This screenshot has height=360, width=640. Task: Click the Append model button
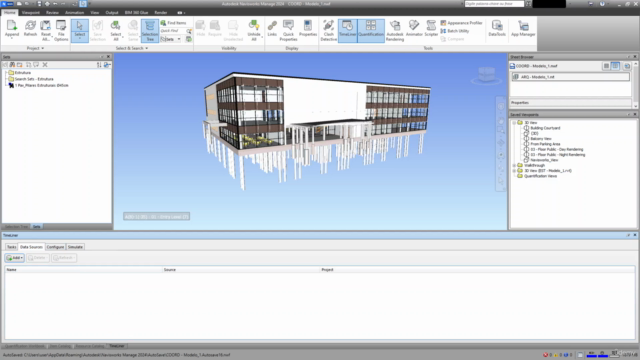[x=12, y=30]
